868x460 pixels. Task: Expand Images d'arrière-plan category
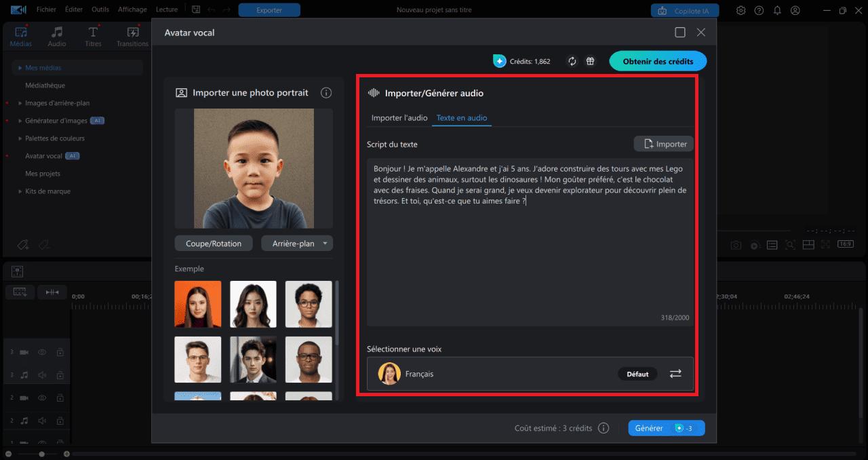(x=20, y=103)
